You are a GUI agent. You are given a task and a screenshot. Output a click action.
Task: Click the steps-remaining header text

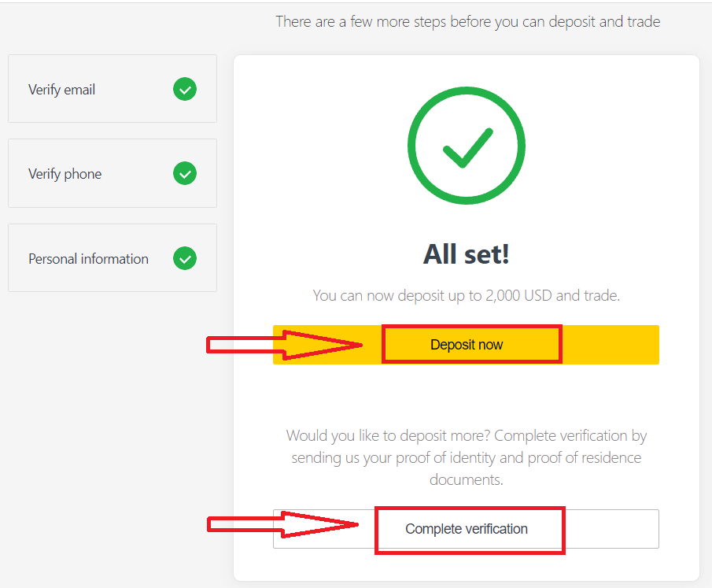coord(467,21)
